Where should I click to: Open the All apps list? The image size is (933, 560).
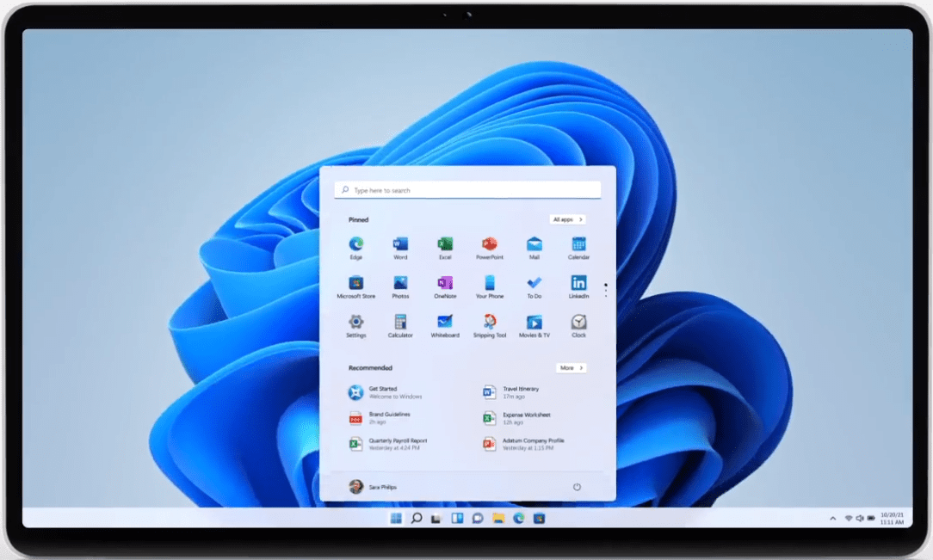[568, 219]
